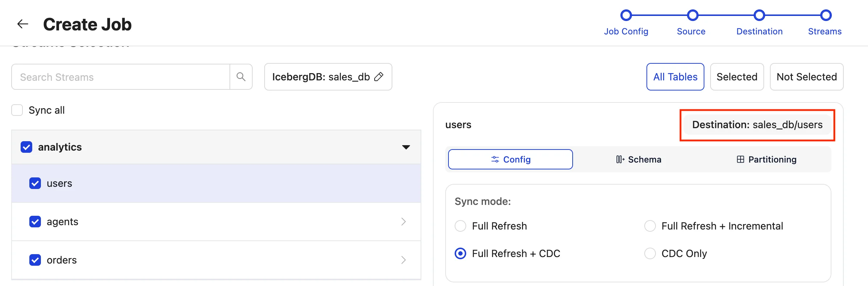Filter by Not Selected tables

(806, 77)
